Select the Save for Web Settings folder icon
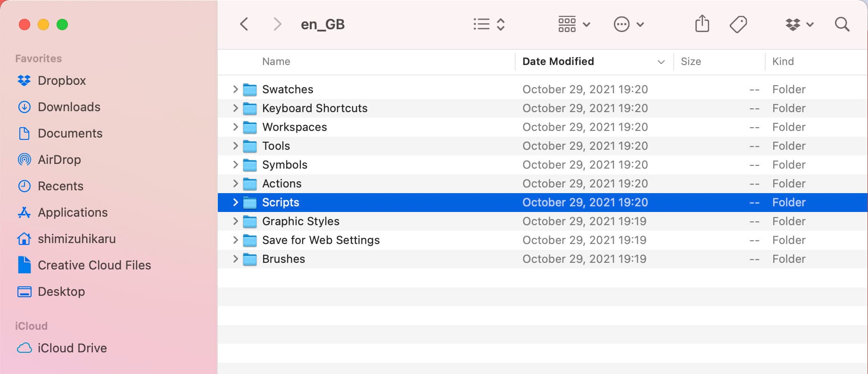Viewport: 868px width, 374px height. tap(250, 240)
